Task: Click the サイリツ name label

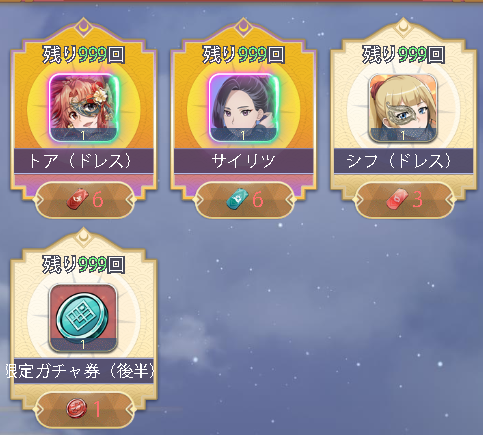Action: coord(244,161)
